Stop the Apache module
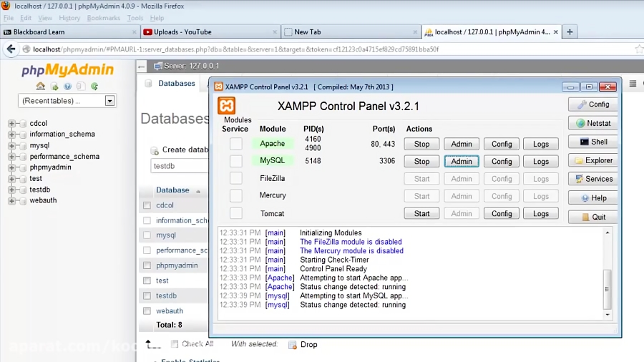Viewport: 644px width, 362px height. coord(421,144)
